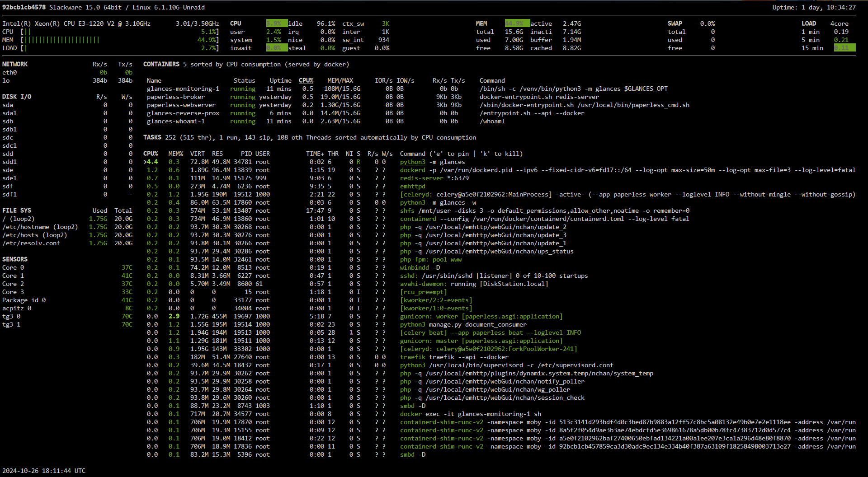Click the hostname 92bcb1cb4578 in the header
The height and width of the screenshot is (477, 868).
[24, 7]
